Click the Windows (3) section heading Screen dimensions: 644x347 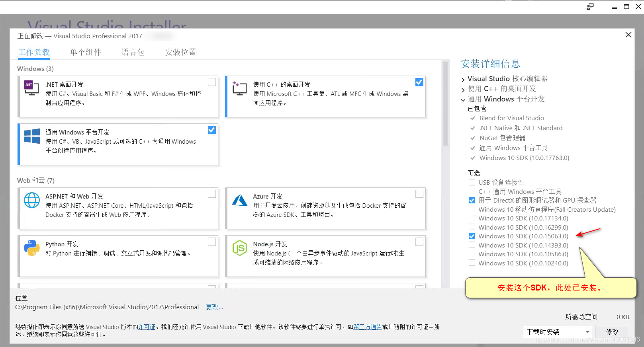click(x=35, y=69)
